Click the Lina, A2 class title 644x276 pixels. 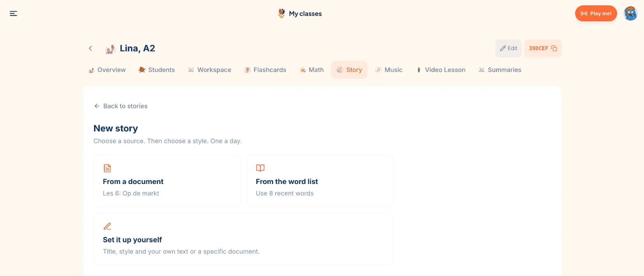pyautogui.click(x=138, y=48)
